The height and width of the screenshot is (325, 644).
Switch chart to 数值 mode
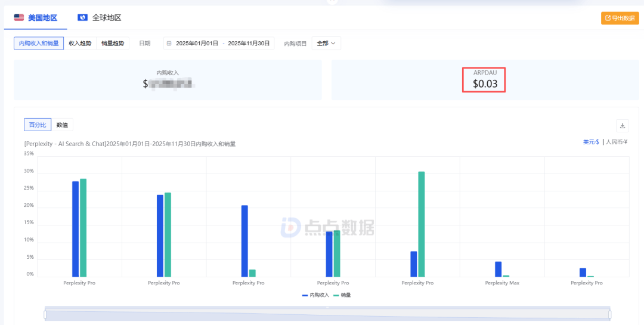click(x=62, y=125)
